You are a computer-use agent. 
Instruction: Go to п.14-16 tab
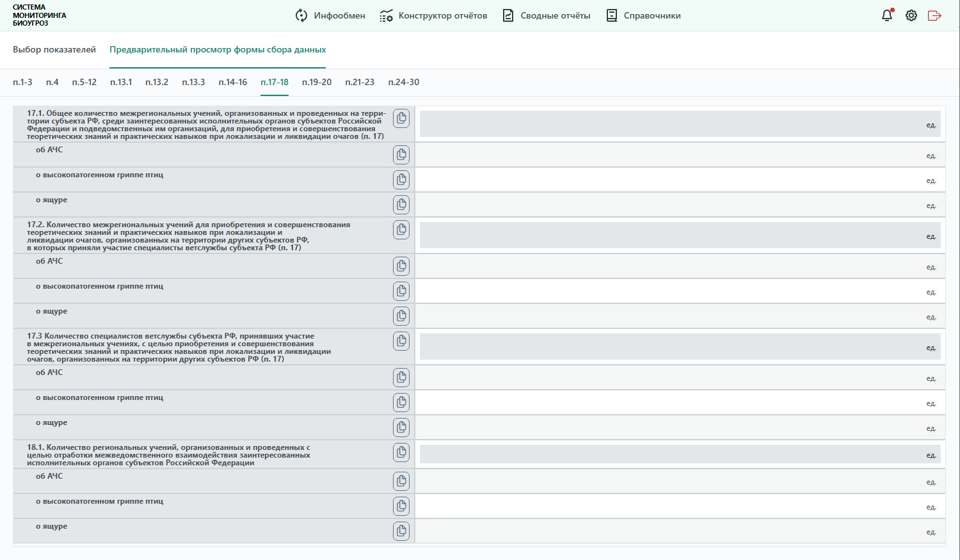click(x=233, y=82)
